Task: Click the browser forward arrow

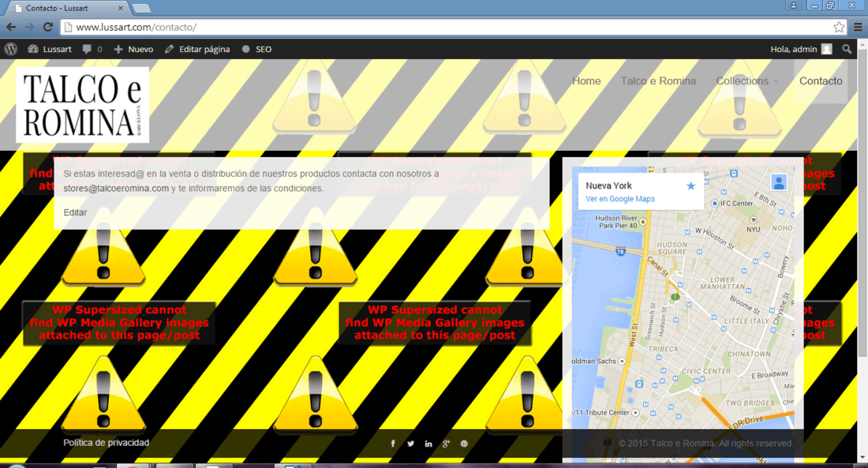Action: pos(29,27)
